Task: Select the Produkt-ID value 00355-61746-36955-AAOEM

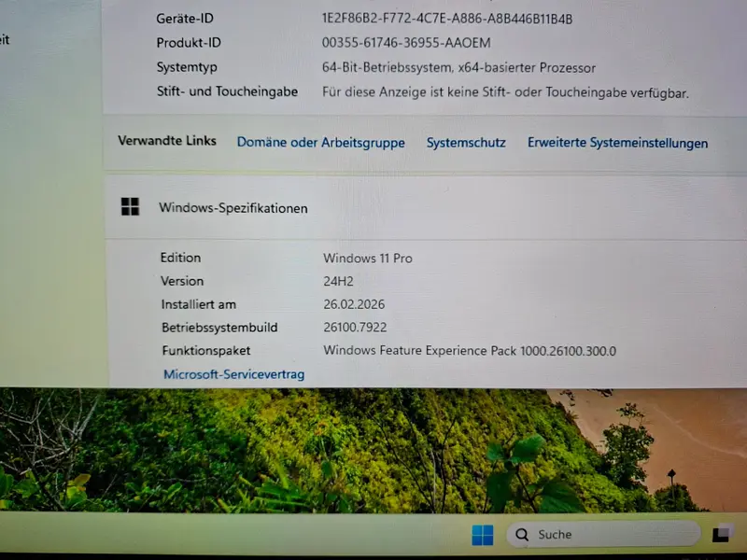Action: (406, 43)
